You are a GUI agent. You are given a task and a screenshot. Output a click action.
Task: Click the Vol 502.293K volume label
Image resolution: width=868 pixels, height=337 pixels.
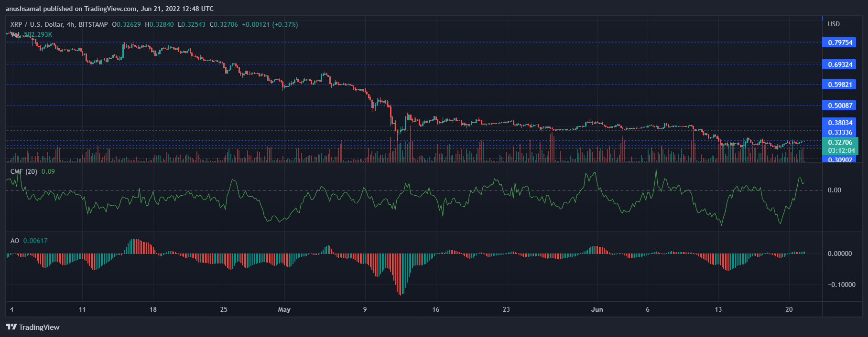click(31, 34)
